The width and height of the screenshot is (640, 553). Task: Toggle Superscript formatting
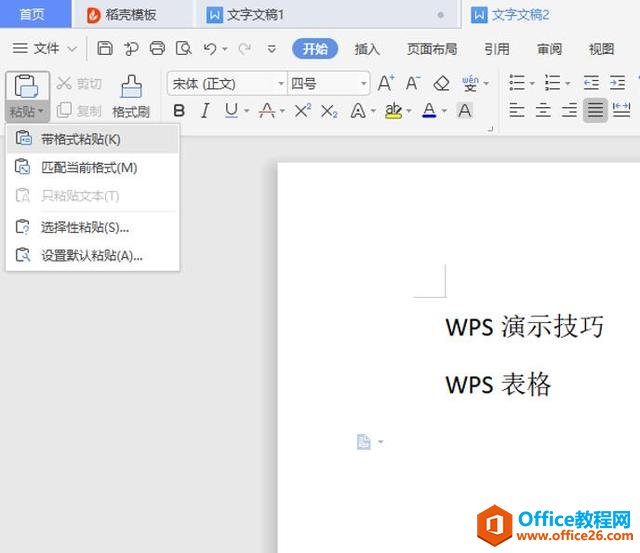pos(303,111)
